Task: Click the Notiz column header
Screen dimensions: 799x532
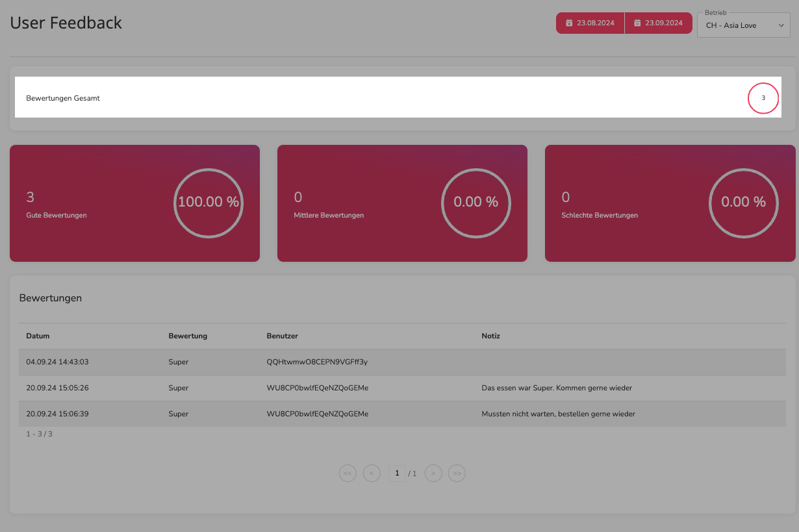Action: tap(490, 336)
